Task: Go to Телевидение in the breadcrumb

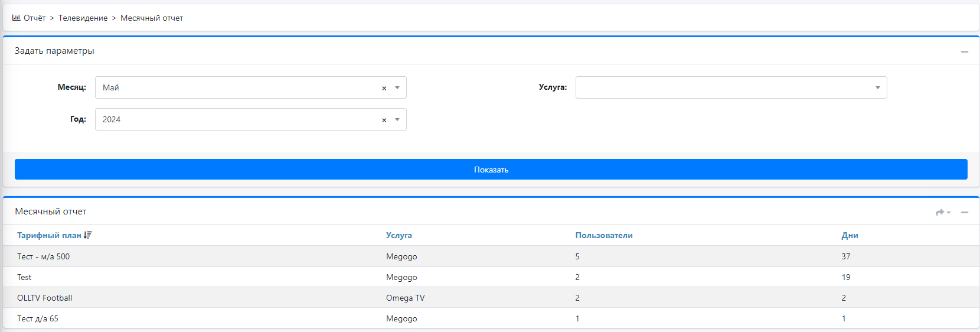Action: pyautogui.click(x=83, y=18)
